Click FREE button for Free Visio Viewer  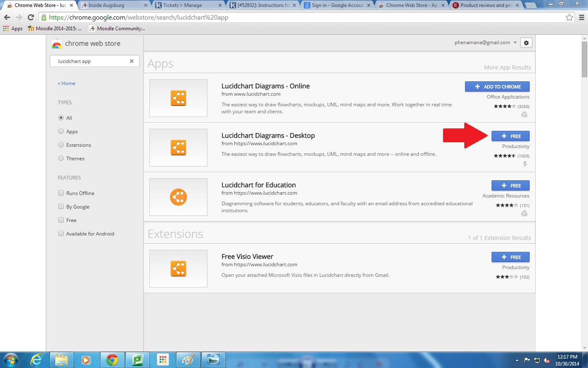tap(510, 257)
